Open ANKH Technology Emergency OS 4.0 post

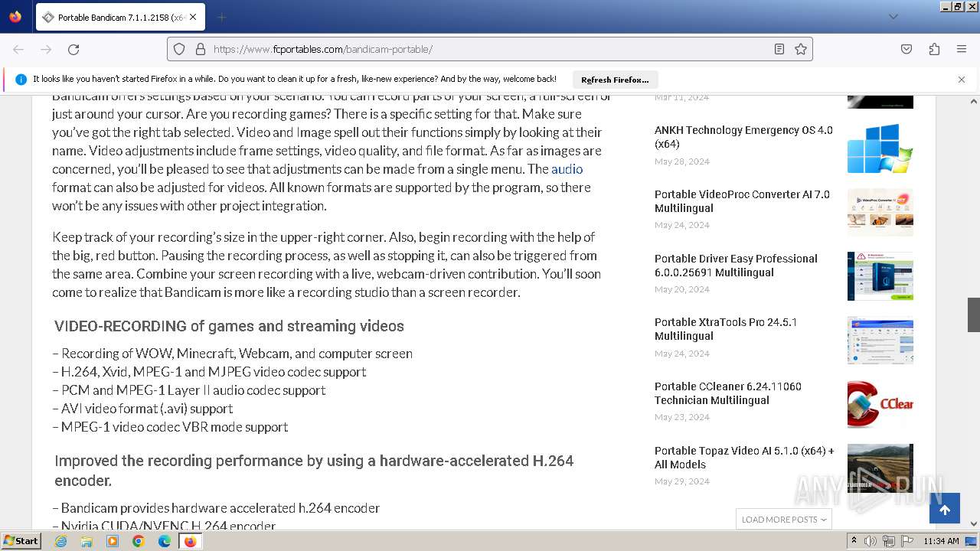(743, 137)
